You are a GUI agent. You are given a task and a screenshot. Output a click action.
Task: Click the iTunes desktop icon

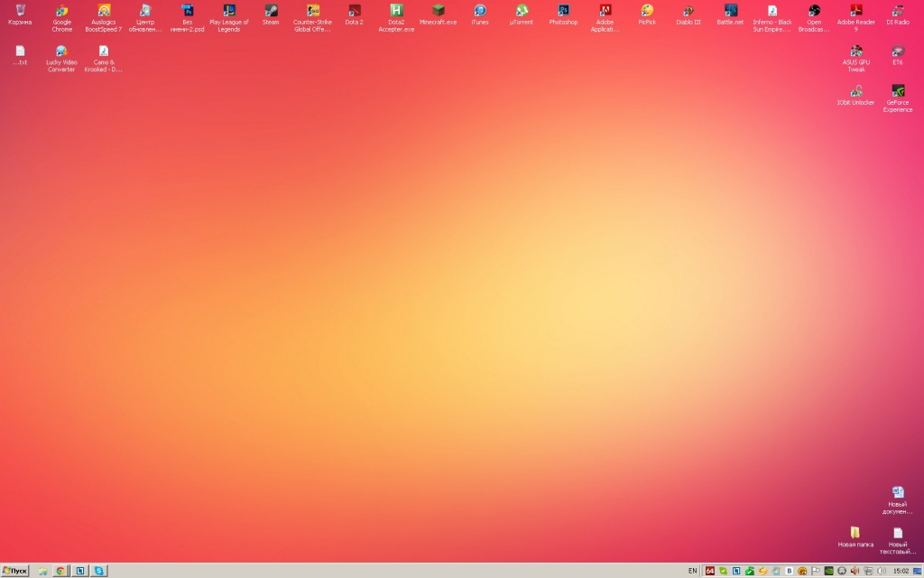pos(480,12)
